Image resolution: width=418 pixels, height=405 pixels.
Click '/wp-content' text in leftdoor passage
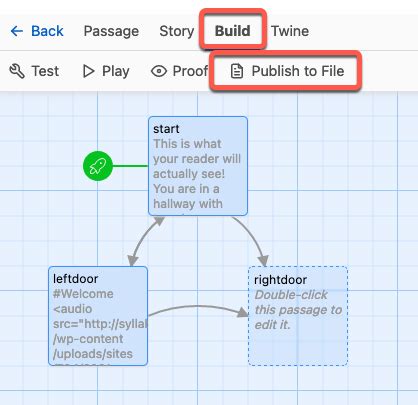click(x=88, y=339)
